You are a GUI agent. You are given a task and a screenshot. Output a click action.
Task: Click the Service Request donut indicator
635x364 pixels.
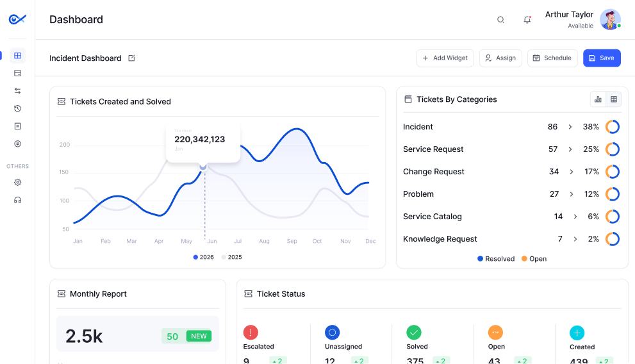coord(613,149)
